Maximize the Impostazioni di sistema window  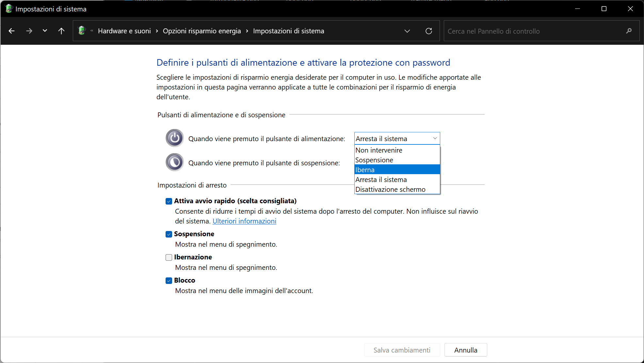(604, 9)
